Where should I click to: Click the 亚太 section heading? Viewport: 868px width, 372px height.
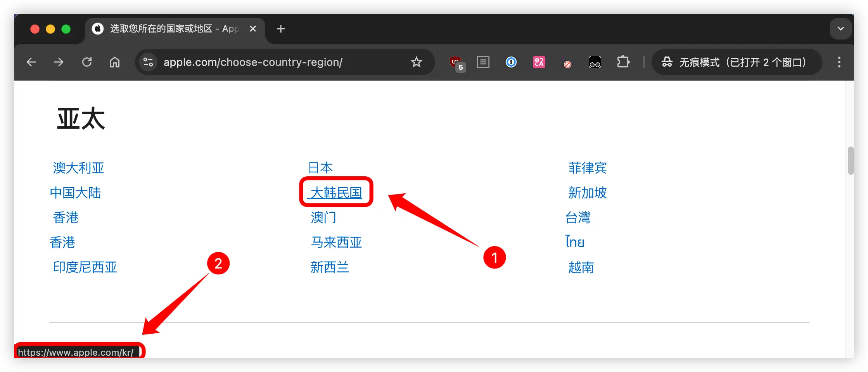[81, 119]
